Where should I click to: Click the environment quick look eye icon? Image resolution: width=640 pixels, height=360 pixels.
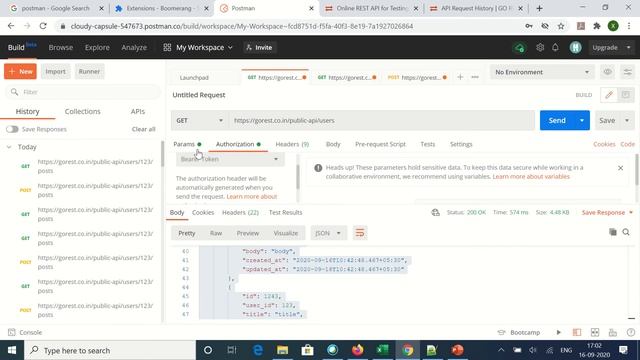click(607, 72)
